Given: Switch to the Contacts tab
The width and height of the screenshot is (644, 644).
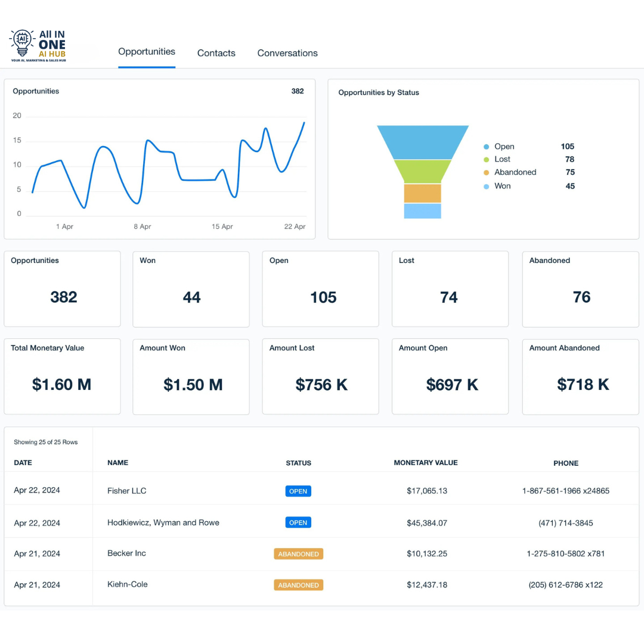Looking at the screenshot, I should [x=216, y=53].
